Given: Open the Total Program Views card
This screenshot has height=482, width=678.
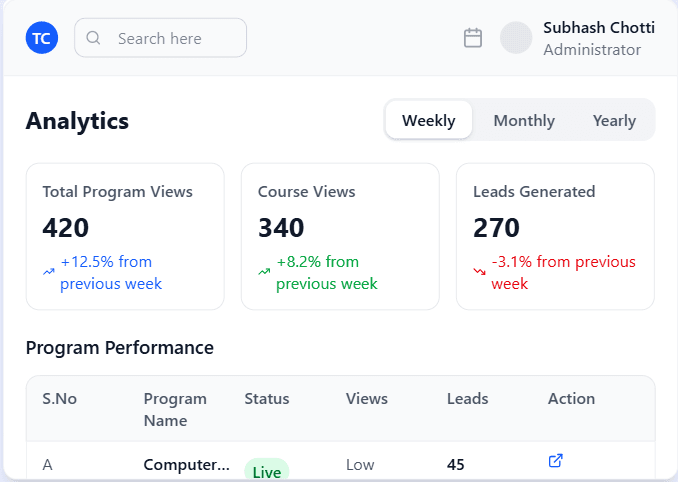Looking at the screenshot, I should 125,236.
